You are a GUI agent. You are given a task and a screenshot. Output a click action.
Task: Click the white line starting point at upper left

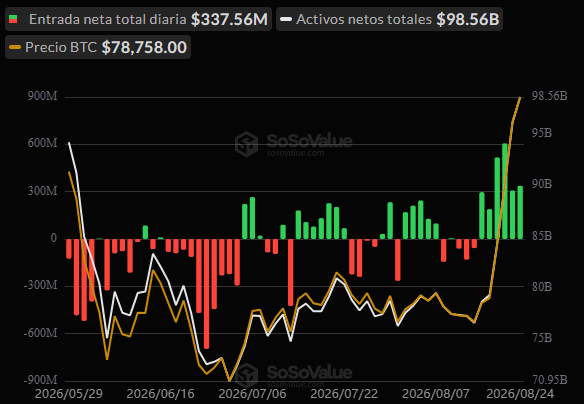[69, 143]
